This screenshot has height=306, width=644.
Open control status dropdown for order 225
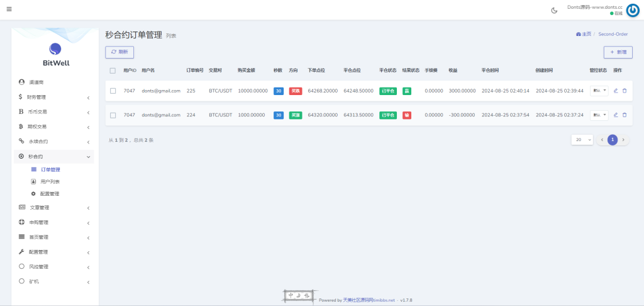coord(599,91)
